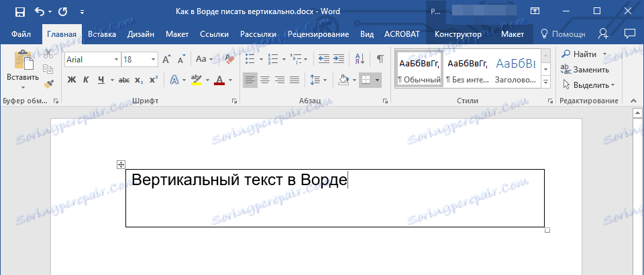
Task: Create a numbered list
Action: click(272, 60)
